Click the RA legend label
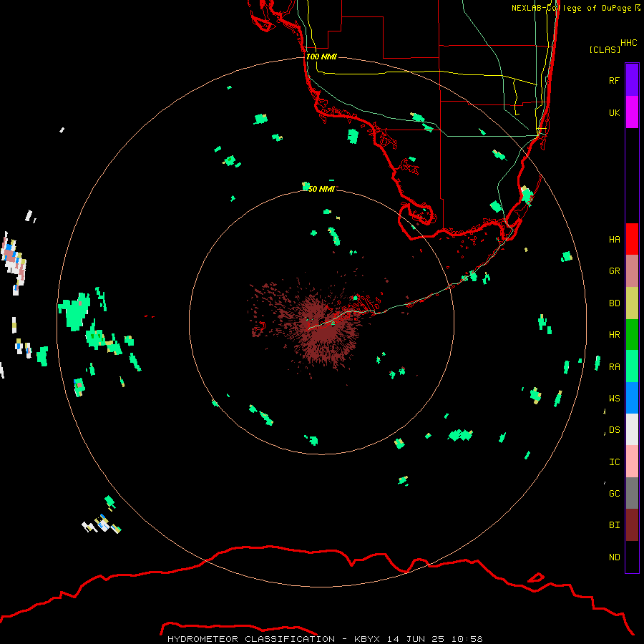The height and width of the screenshot is (644, 644). coord(614,367)
